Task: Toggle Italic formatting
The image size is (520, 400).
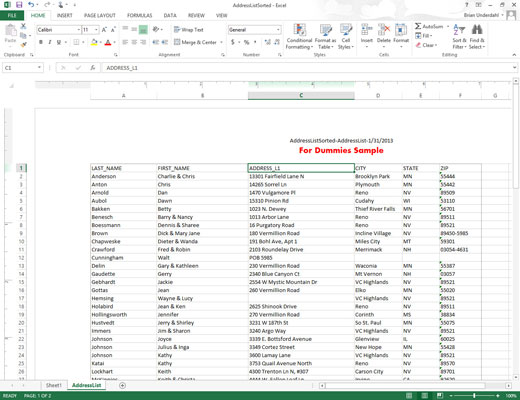Action: (50, 42)
